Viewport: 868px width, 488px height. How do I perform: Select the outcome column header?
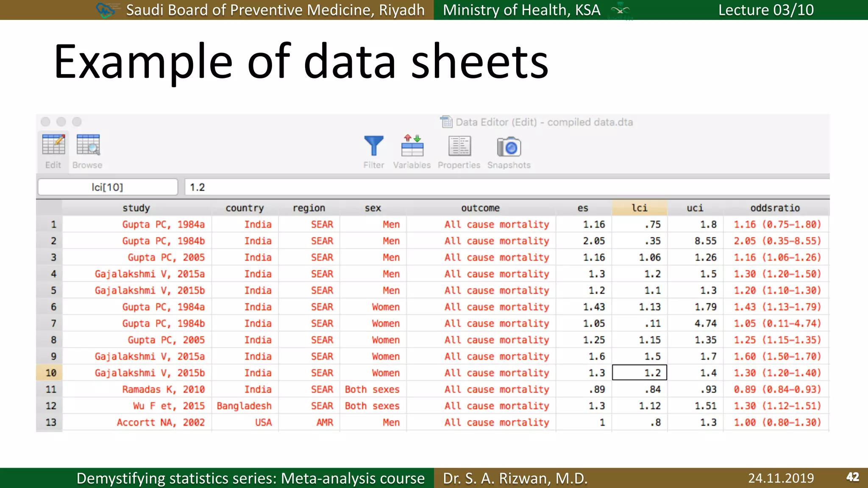pos(481,208)
